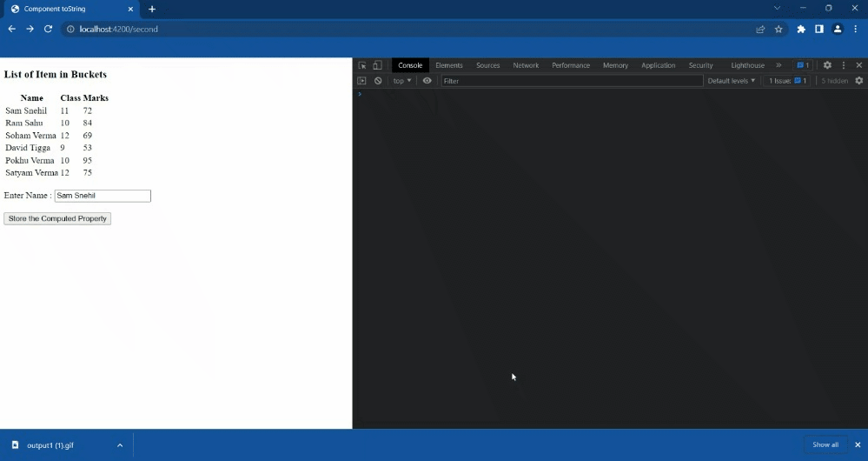Viewport: 868px width, 461px height.
Task: Switch to the Console tab
Action: (x=410, y=65)
